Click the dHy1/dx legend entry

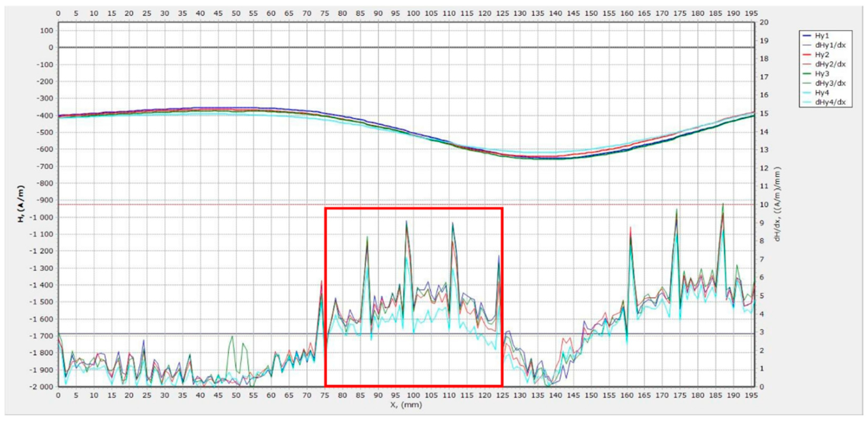point(830,45)
